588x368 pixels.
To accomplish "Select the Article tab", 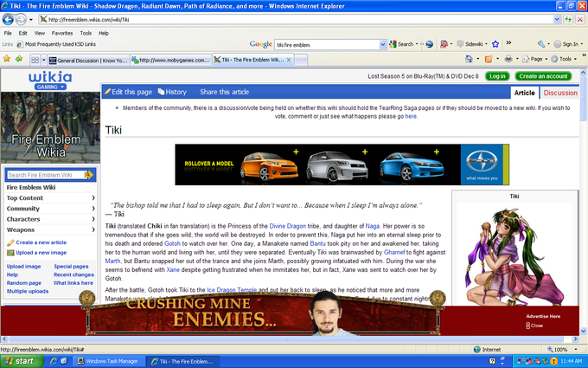I will (x=524, y=93).
